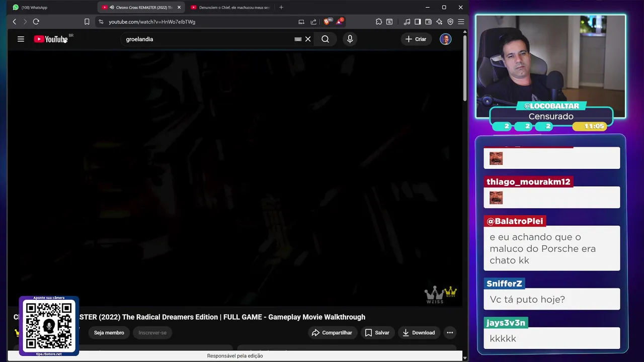
Task: Click the Inscrever-se subscribe button
Action: (x=152, y=333)
